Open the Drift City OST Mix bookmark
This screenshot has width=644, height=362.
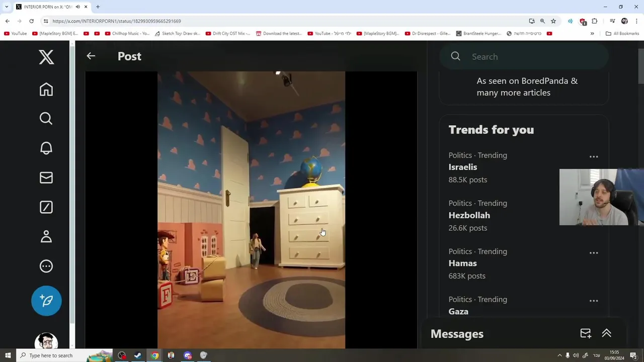[228, 34]
